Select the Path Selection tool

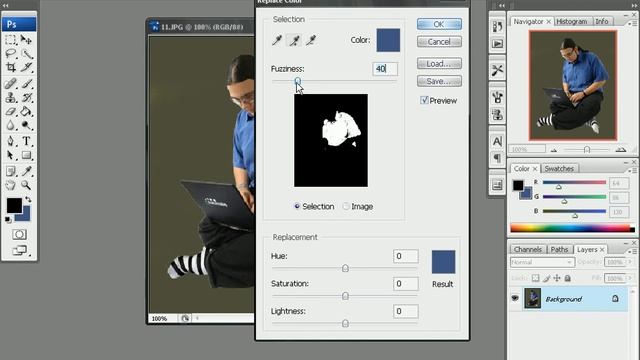pos(11,155)
